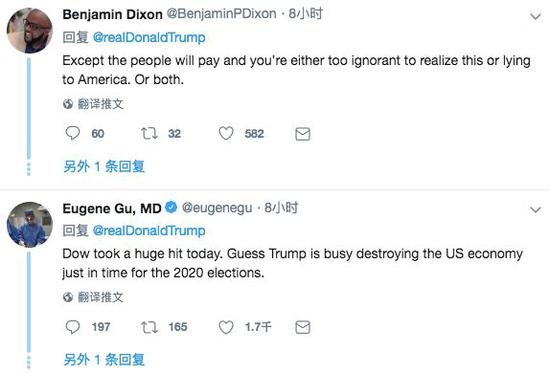
Task: Click the verified badge by Eugene Gu, MD
Action: [171, 207]
